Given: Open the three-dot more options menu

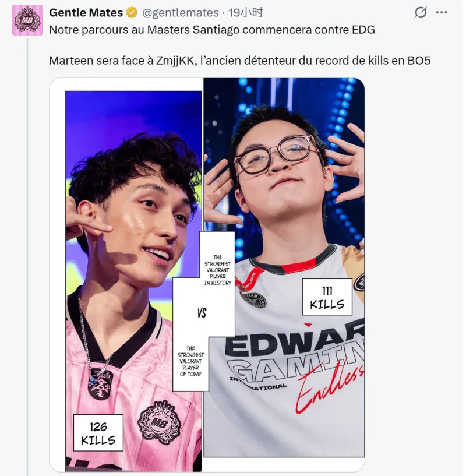Looking at the screenshot, I should pyautogui.click(x=441, y=12).
